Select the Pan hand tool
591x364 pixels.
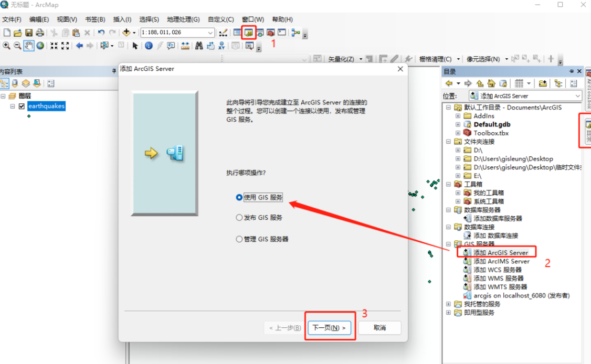click(x=29, y=46)
